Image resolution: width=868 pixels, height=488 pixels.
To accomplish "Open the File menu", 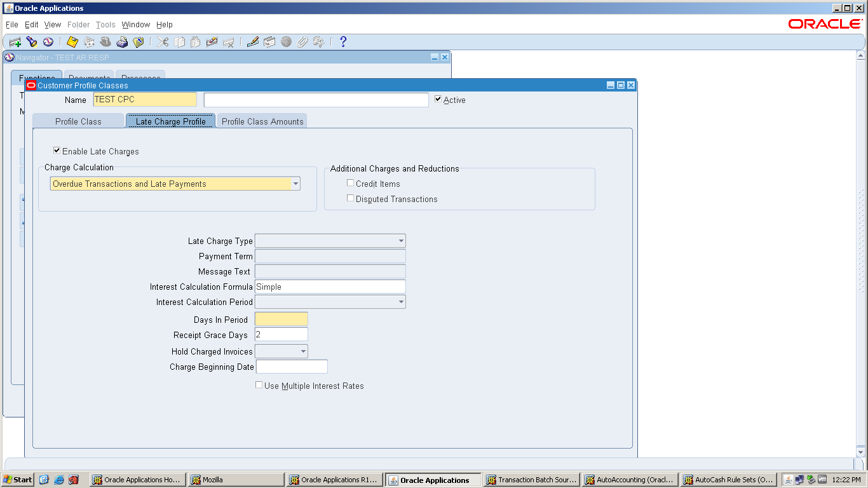I will (12, 25).
